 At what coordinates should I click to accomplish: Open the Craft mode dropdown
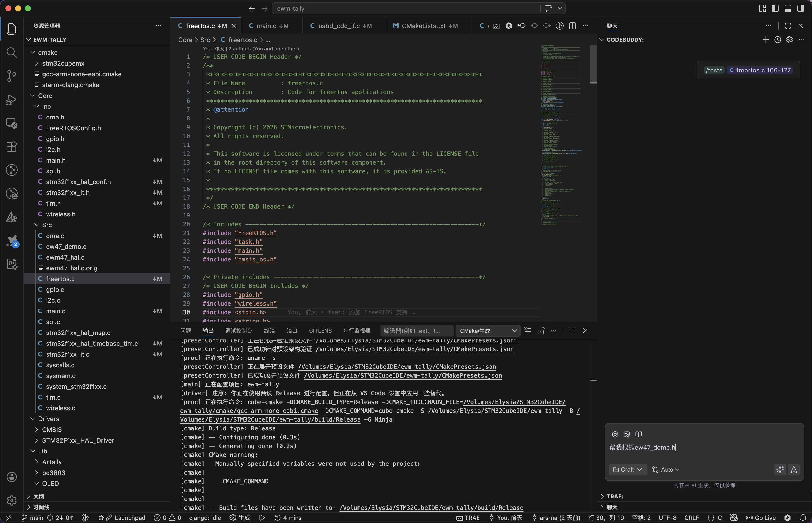[628, 469]
